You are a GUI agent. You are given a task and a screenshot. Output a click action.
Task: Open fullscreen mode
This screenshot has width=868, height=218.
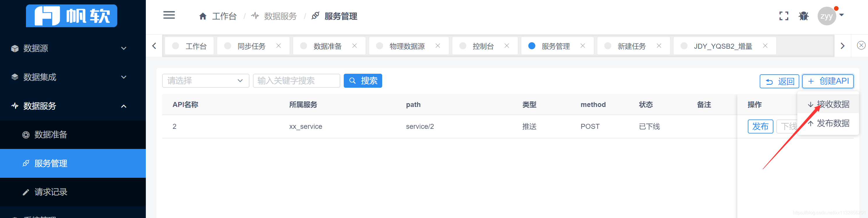pyautogui.click(x=784, y=16)
